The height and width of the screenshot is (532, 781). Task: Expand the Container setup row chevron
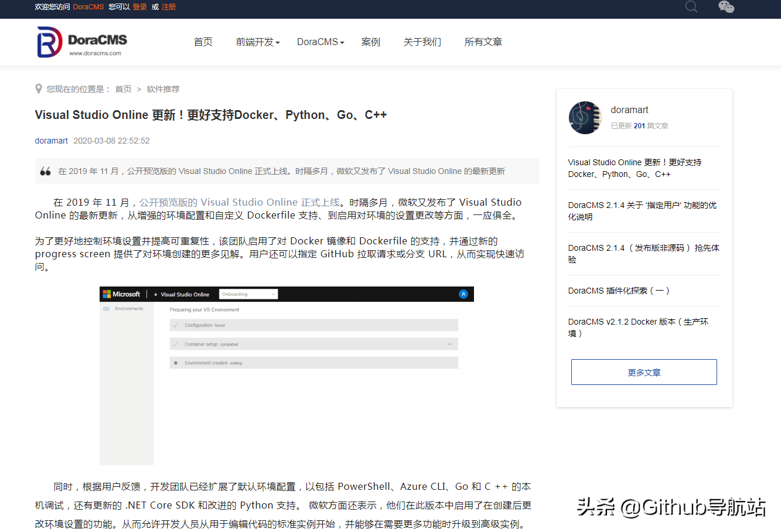click(x=449, y=344)
